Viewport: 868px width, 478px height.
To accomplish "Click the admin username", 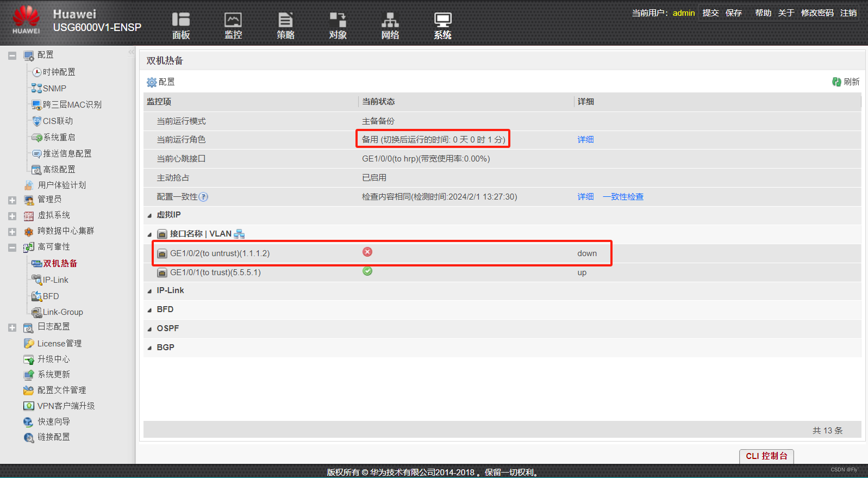I will [684, 13].
